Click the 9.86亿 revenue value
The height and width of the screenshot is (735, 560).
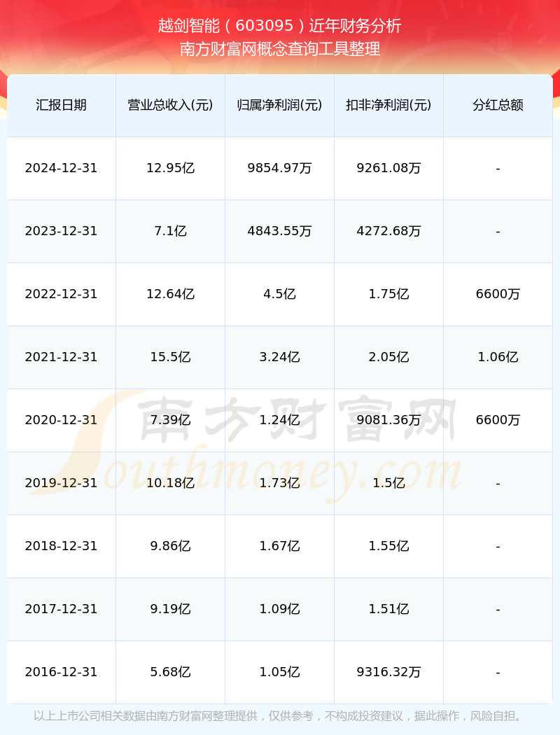pos(171,546)
